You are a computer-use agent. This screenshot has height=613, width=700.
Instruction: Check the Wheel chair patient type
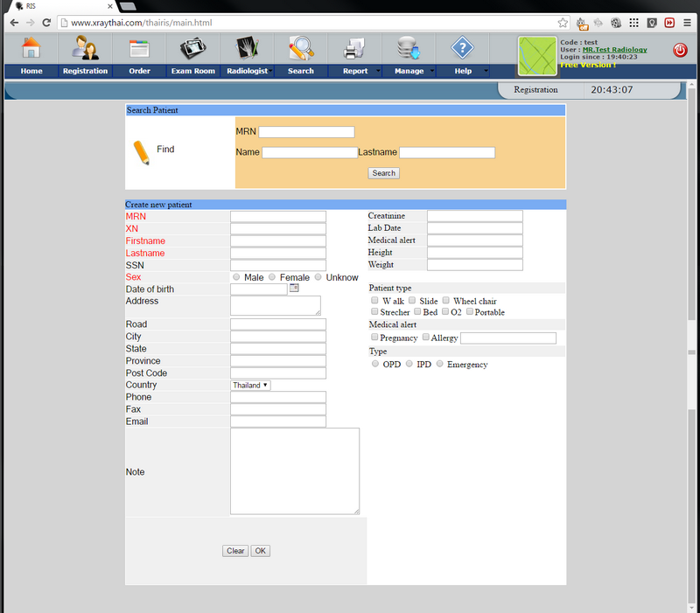(x=446, y=301)
